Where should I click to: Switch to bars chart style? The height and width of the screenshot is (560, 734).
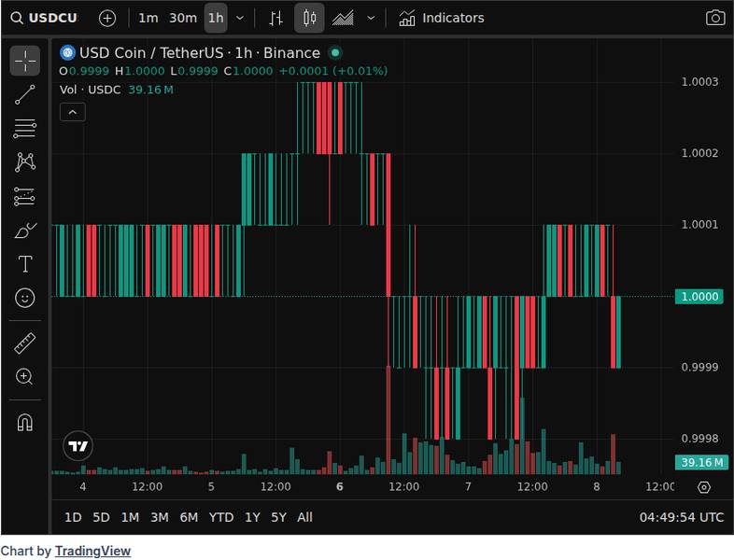(275, 19)
